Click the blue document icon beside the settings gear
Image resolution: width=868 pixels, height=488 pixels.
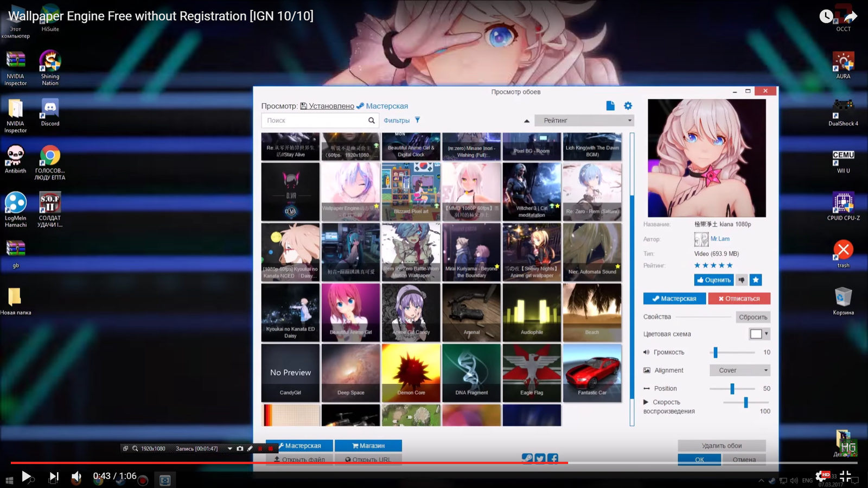coord(610,106)
